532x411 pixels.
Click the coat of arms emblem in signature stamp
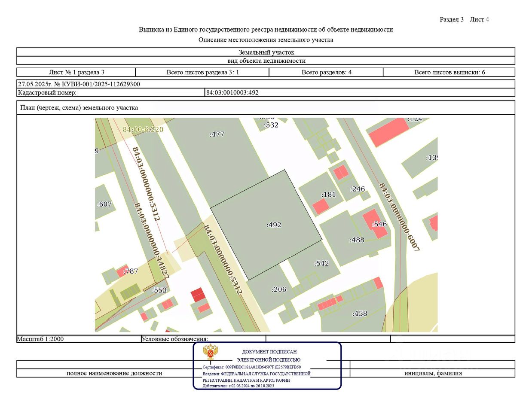(210, 352)
